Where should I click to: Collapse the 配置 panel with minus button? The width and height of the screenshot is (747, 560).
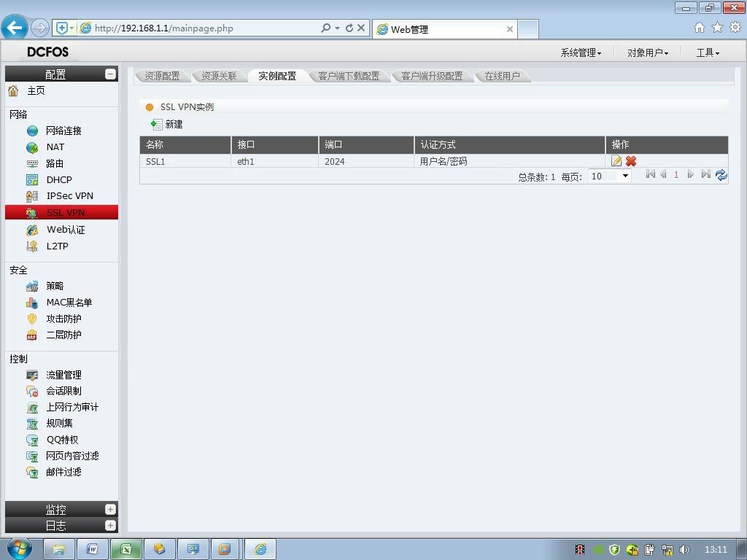click(110, 74)
